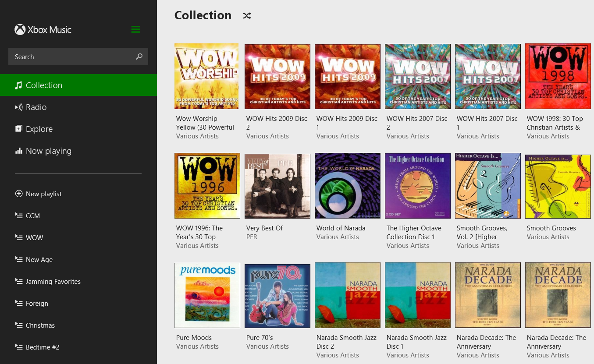Click the Radio broadcast icon

(19, 107)
